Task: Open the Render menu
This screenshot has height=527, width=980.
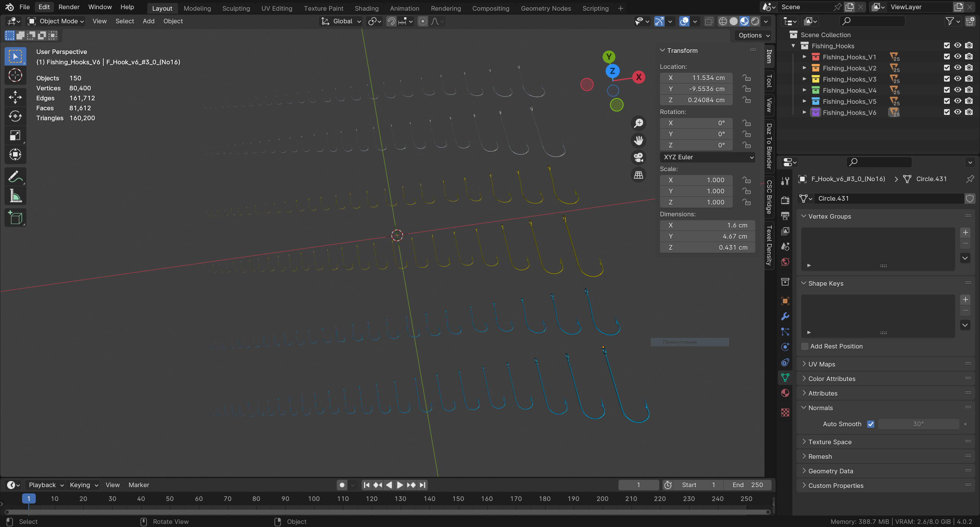Action: 69,7
